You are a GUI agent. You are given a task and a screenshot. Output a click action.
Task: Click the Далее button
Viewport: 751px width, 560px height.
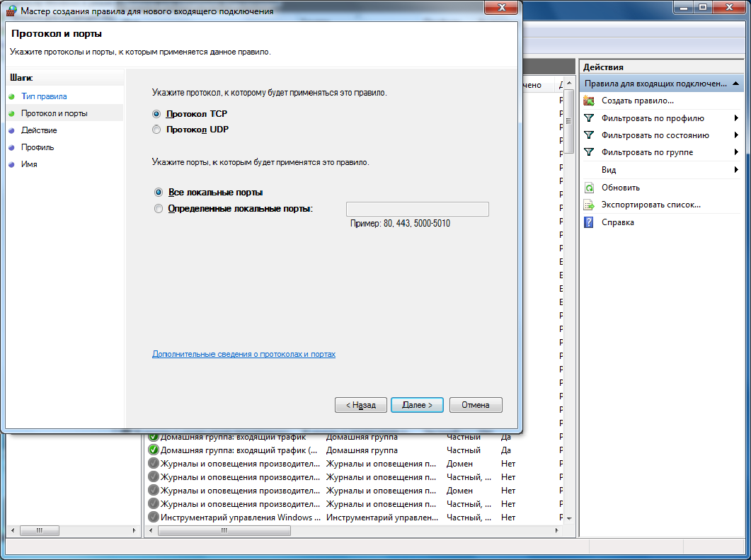click(417, 405)
